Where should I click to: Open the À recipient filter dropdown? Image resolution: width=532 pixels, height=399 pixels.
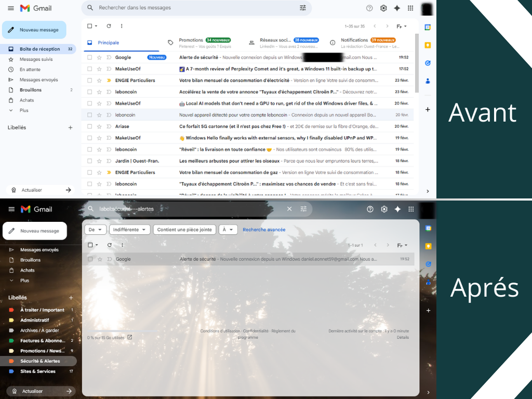pos(228,230)
